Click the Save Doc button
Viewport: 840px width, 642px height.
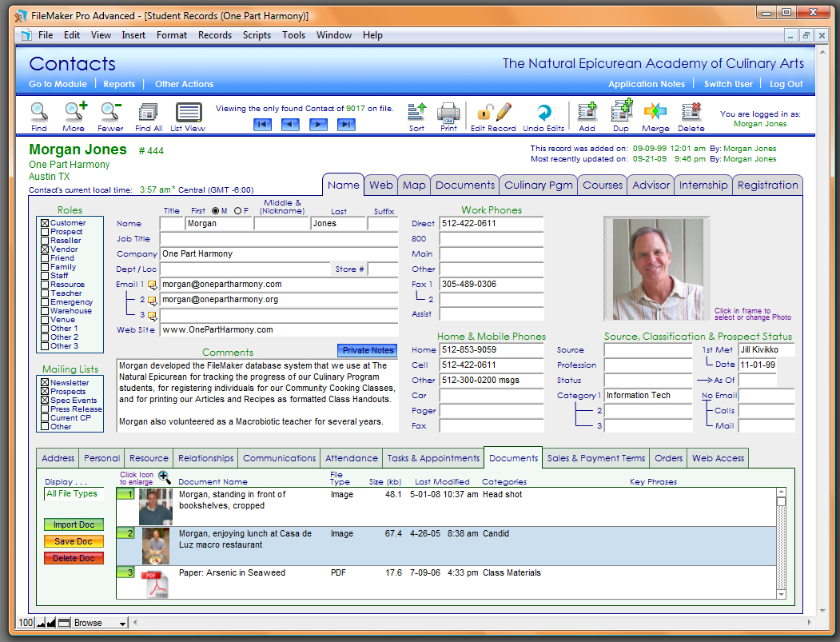74,541
